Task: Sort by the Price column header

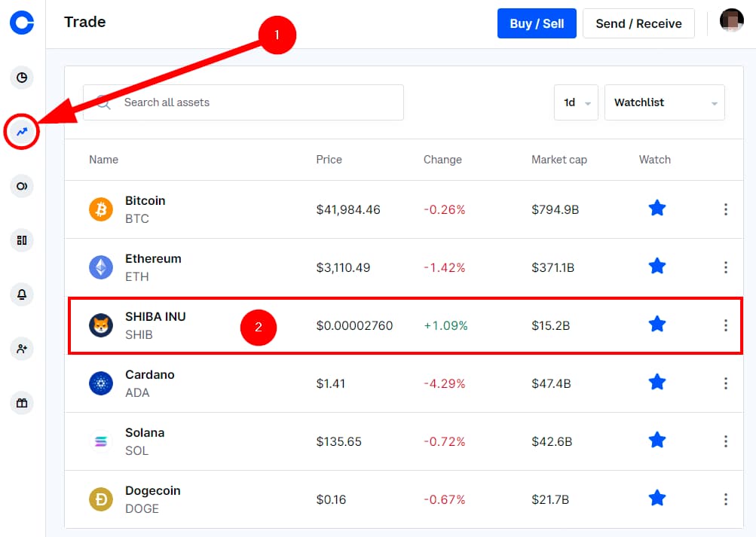Action: 329,160
